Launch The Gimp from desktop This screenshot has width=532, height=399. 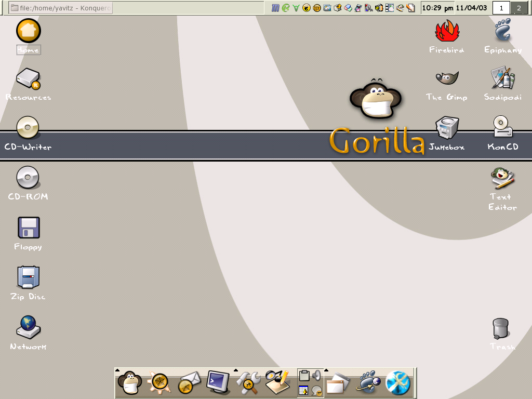pos(447,78)
